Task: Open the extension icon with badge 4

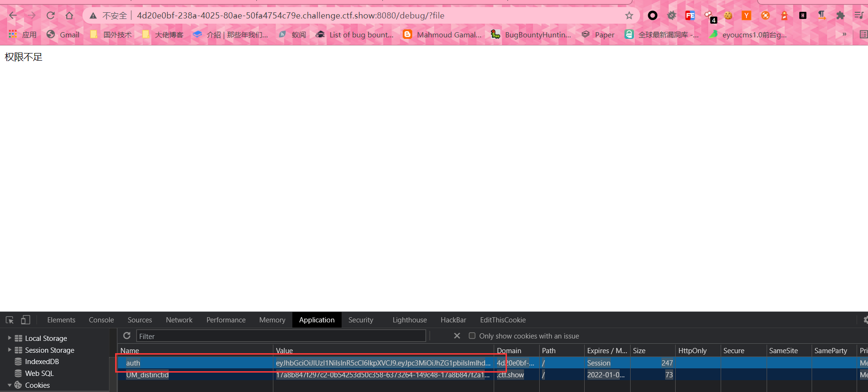Action: 710,17
